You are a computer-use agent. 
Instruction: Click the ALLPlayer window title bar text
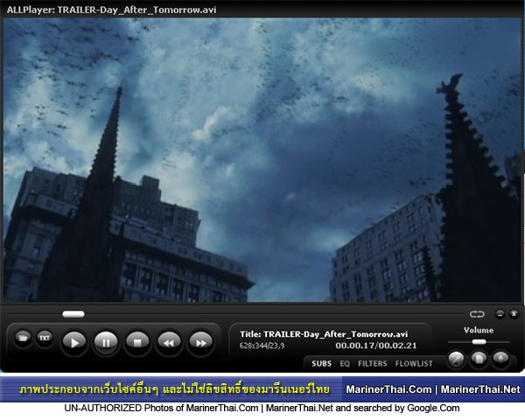click(111, 10)
